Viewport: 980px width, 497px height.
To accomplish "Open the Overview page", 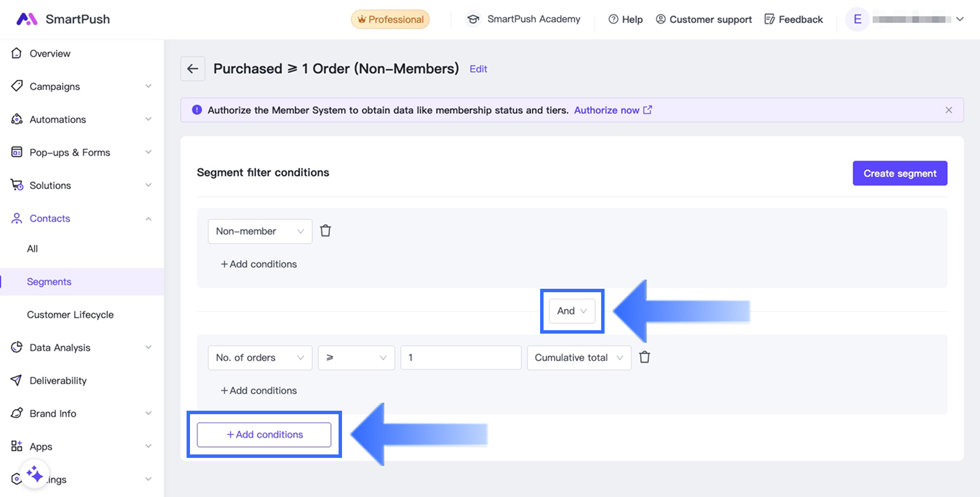I will 50,53.
